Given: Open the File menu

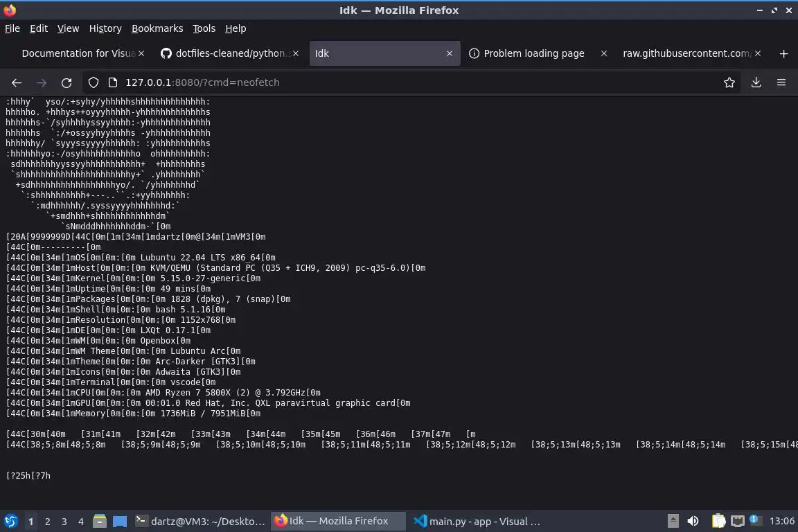Looking at the screenshot, I should pyautogui.click(x=12, y=28).
